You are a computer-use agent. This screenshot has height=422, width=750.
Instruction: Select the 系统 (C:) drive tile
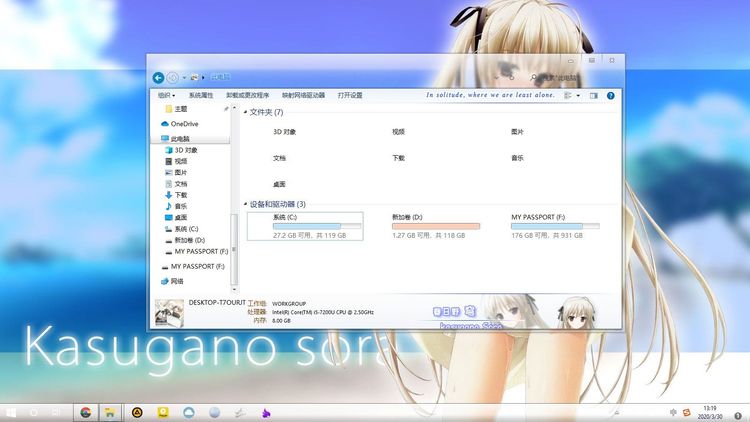(x=305, y=226)
